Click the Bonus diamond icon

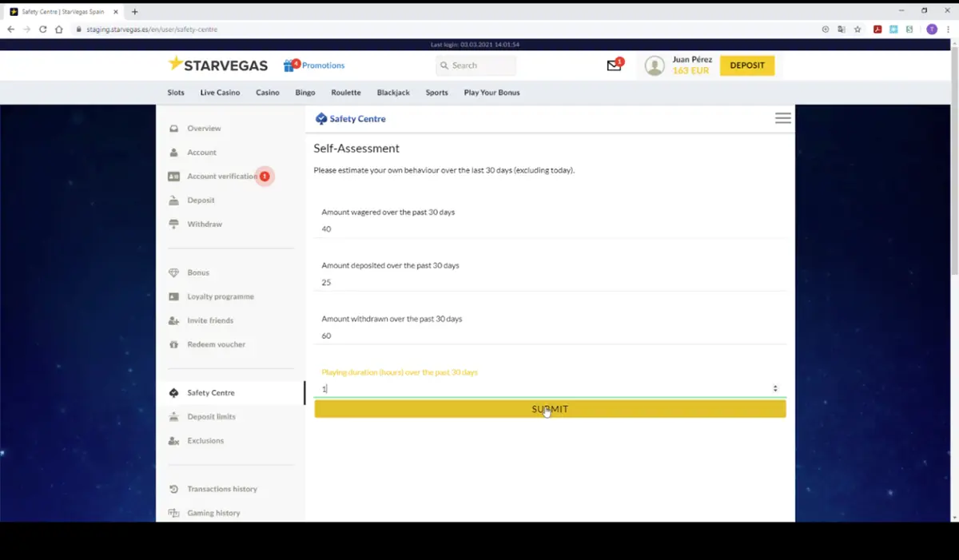pos(173,273)
